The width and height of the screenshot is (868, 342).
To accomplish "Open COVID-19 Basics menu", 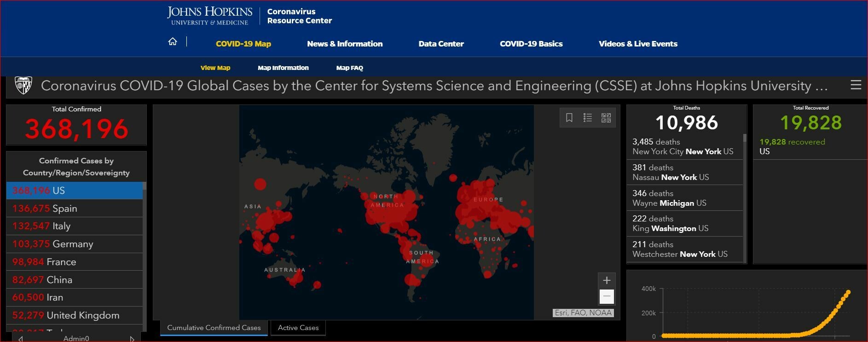I will tap(531, 44).
